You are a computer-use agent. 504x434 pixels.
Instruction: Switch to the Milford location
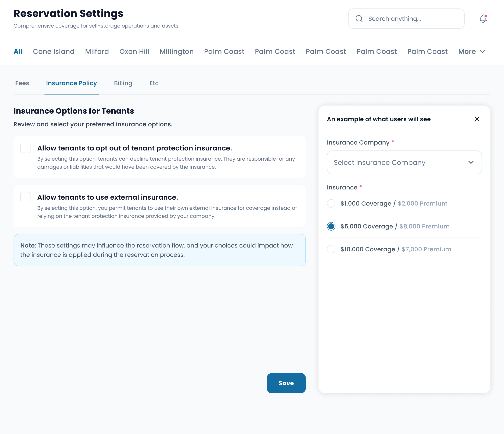point(97,52)
